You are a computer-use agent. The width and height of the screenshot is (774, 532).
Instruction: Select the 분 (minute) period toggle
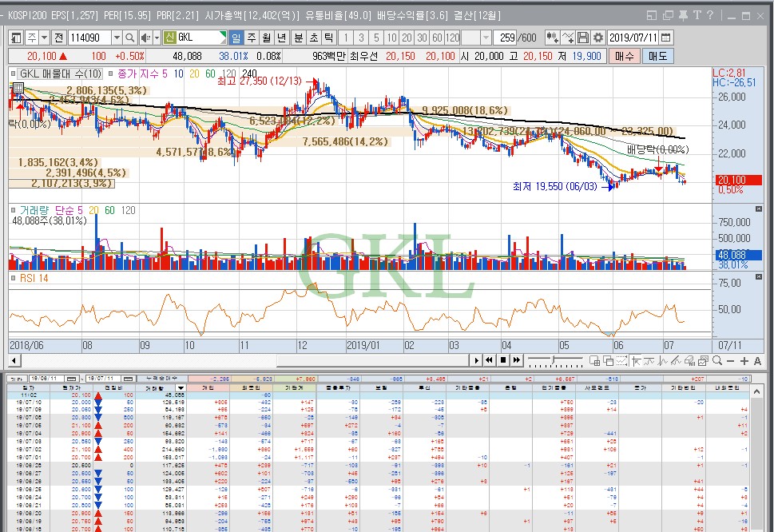[x=299, y=38]
